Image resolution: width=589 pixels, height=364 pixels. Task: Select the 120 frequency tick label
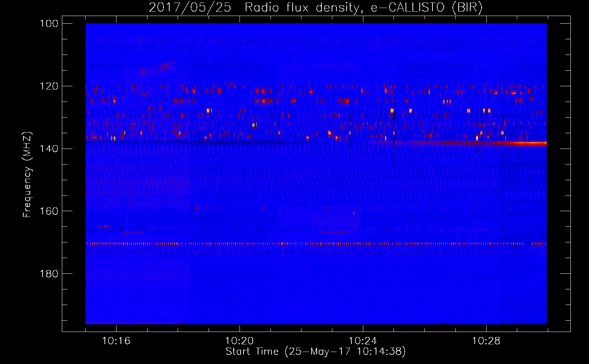48,86
